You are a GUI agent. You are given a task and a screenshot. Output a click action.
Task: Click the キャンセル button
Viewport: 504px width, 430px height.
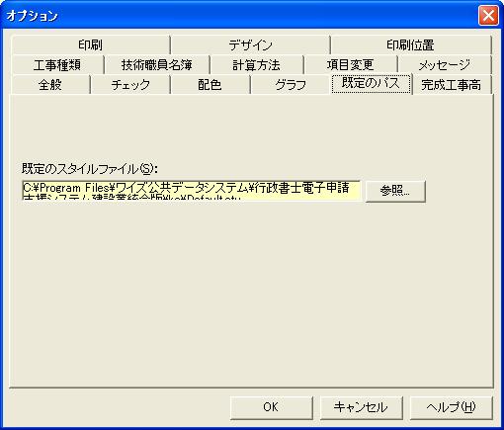pos(361,407)
